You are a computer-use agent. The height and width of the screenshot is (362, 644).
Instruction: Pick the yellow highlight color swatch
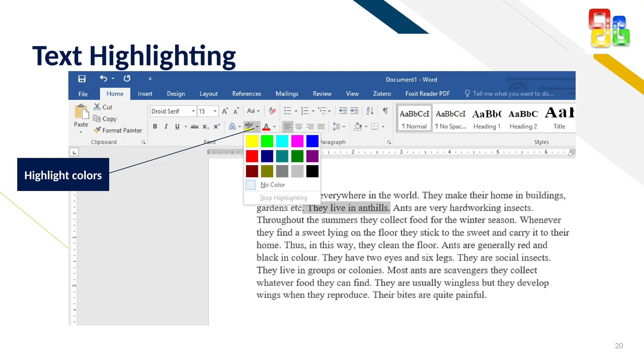click(252, 141)
